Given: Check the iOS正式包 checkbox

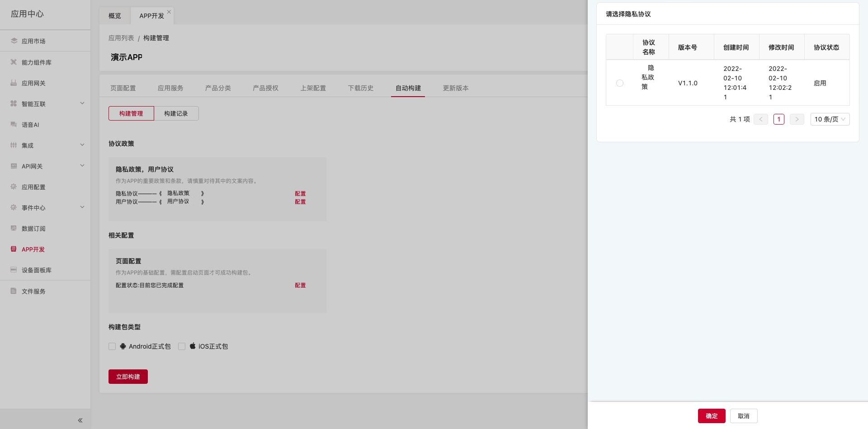Looking at the screenshot, I should pyautogui.click(x=182, y=346).
